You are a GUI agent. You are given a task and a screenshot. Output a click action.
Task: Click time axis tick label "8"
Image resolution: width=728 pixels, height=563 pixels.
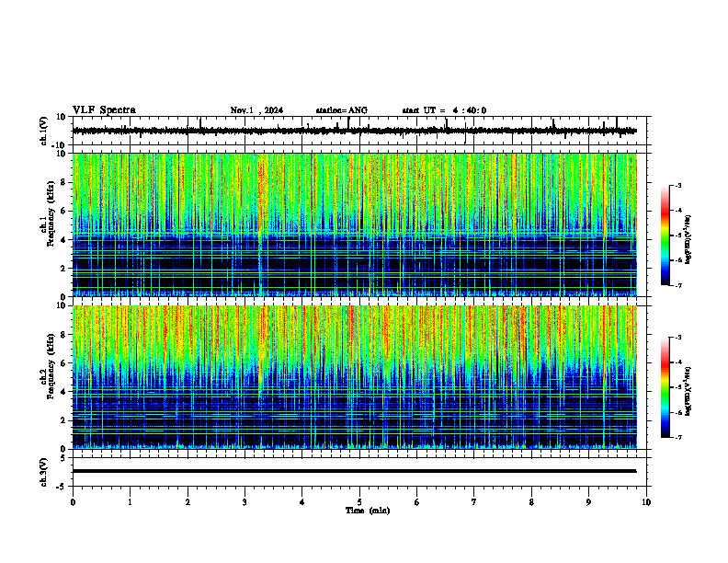(531, 502)
